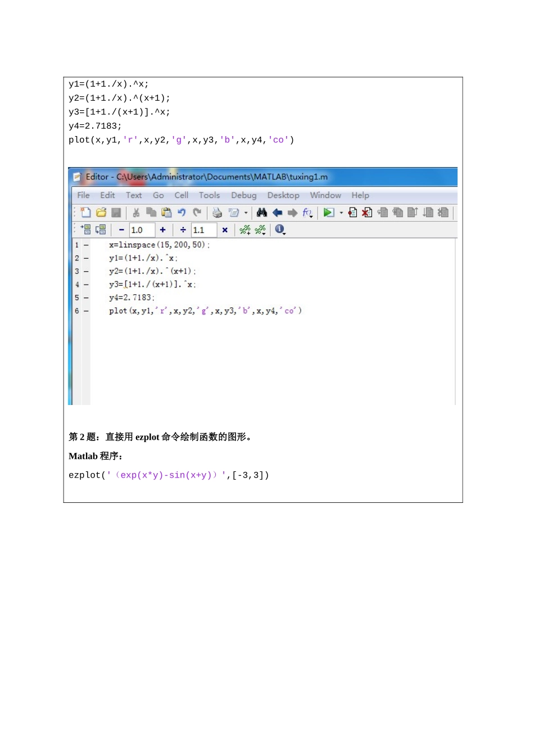
Task: Toggle the breakpoint dash on line 4
Action: pyautogui.click(x=86, y=285)
